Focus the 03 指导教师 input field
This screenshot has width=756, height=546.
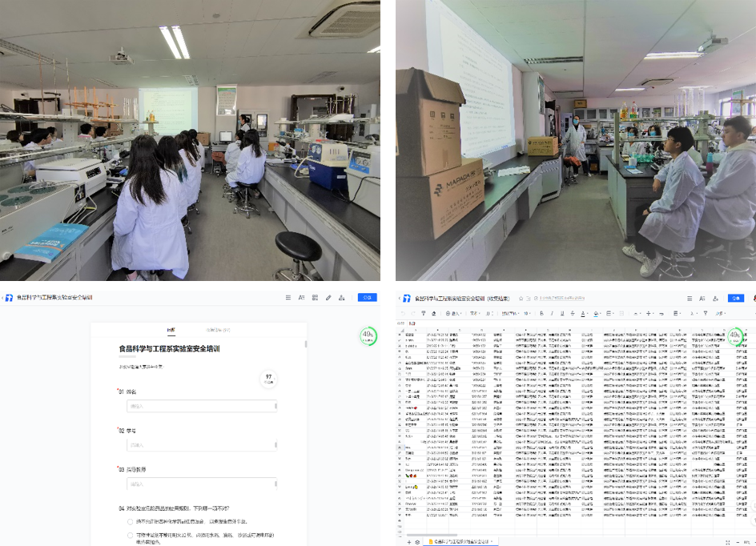[202, 484]
